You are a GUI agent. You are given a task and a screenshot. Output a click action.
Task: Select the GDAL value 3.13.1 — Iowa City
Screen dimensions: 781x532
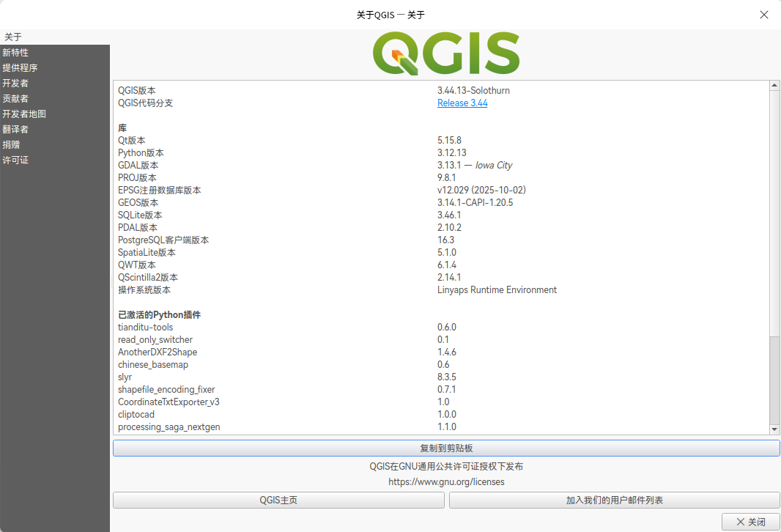point(475,166)
